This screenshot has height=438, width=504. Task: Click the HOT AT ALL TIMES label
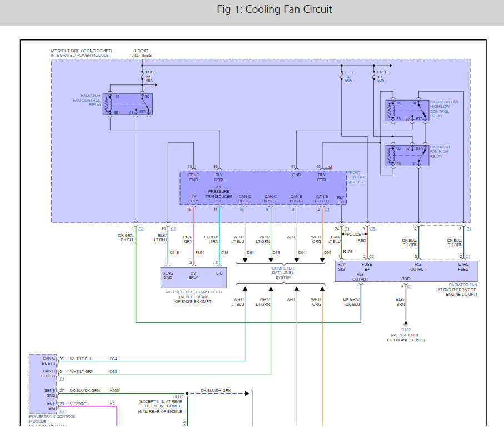pyautogui.click(x=142, y=53)
